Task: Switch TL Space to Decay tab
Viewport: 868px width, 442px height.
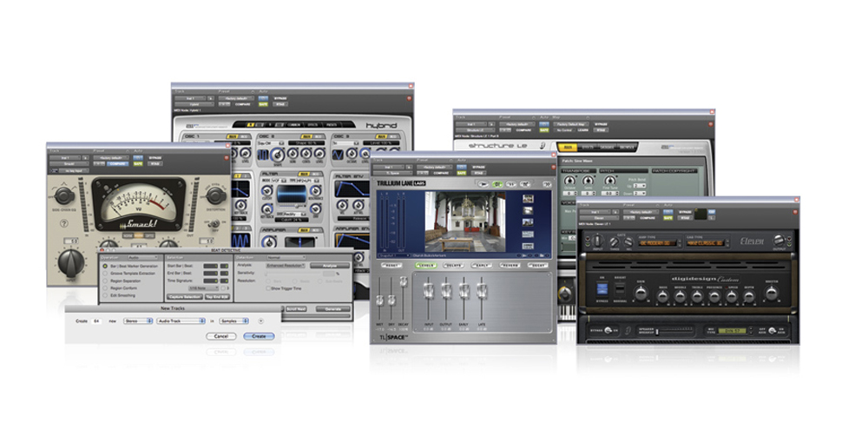Action: [x=536, y=266]
